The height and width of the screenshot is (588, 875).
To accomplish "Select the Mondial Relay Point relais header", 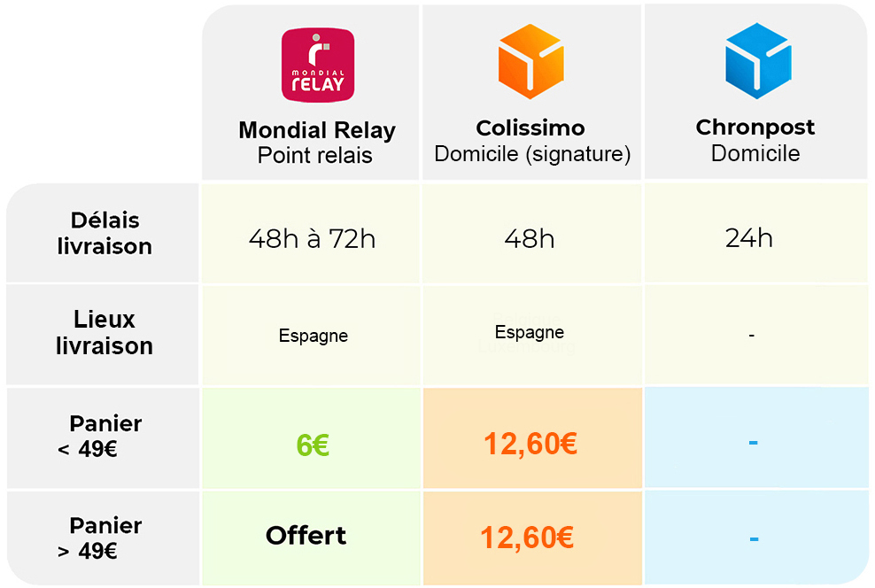I will point(316,143).
